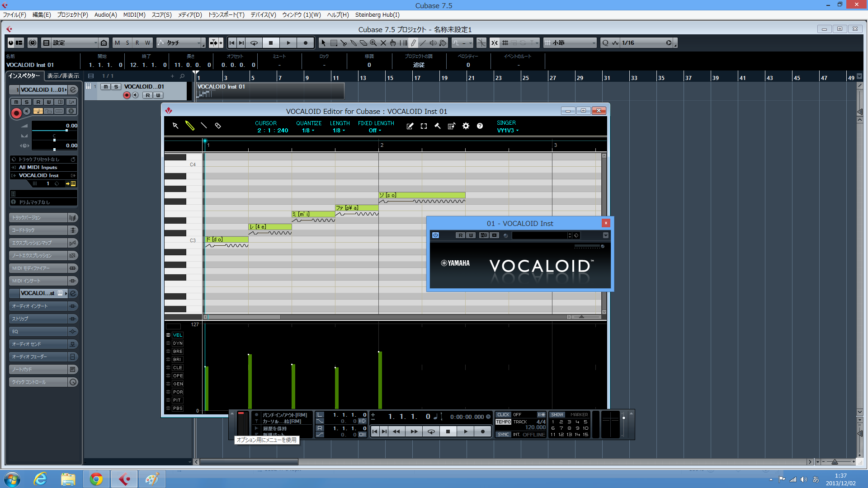Screen dimensions: 868x488
Task: Select DYN parameter lane
Action: pyautogui.click(x=177, y=343)
